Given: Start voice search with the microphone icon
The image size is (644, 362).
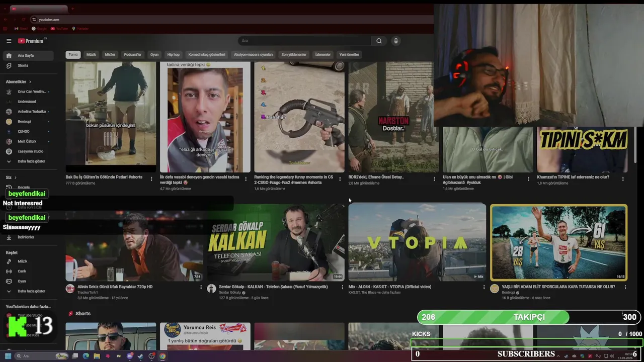Looking at the screenshot, I should pos(396,41).
